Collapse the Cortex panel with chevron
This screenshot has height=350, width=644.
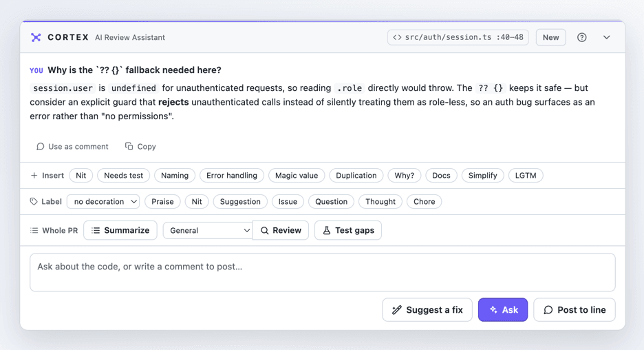(x=607, y=37)
